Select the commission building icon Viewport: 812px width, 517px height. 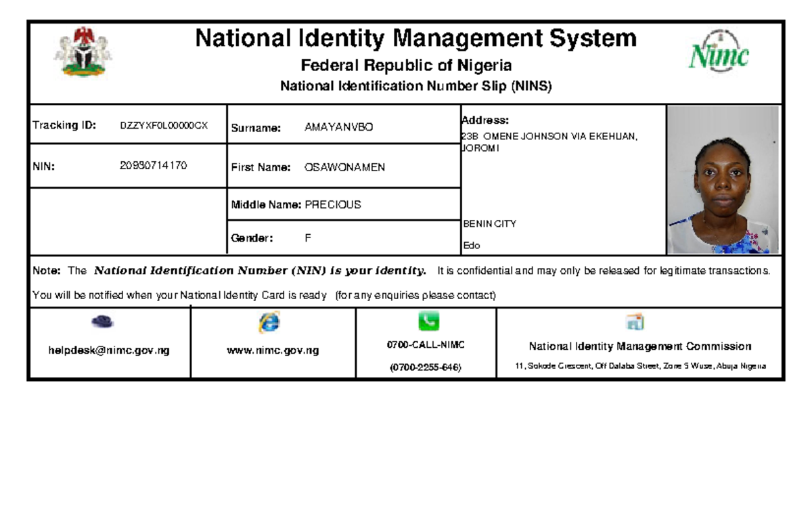pos(635,323)
